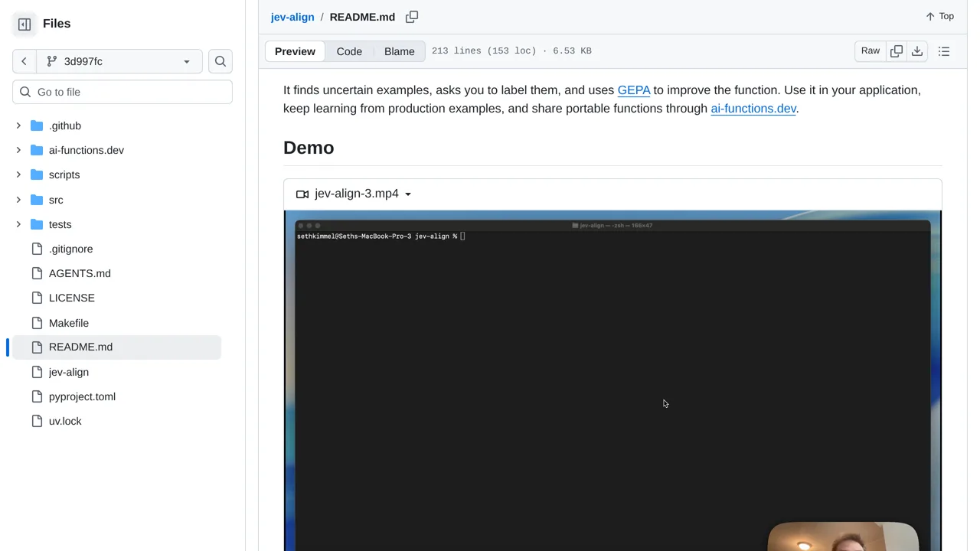Open the pyproject.toml file
The width and height of the screenshot is (980, 551).
coord(82,396)
